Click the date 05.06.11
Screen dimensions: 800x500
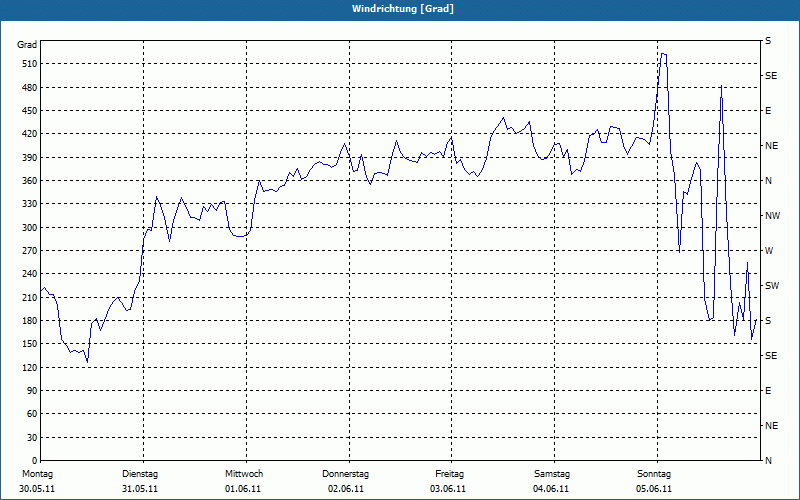pyautogui.click(x=654, y=489)
